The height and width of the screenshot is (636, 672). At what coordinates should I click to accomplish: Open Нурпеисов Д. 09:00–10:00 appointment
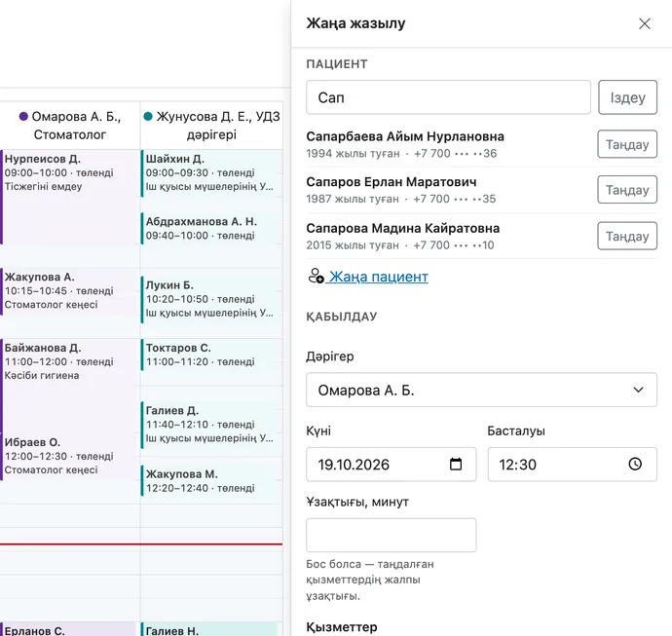point(68,197)
